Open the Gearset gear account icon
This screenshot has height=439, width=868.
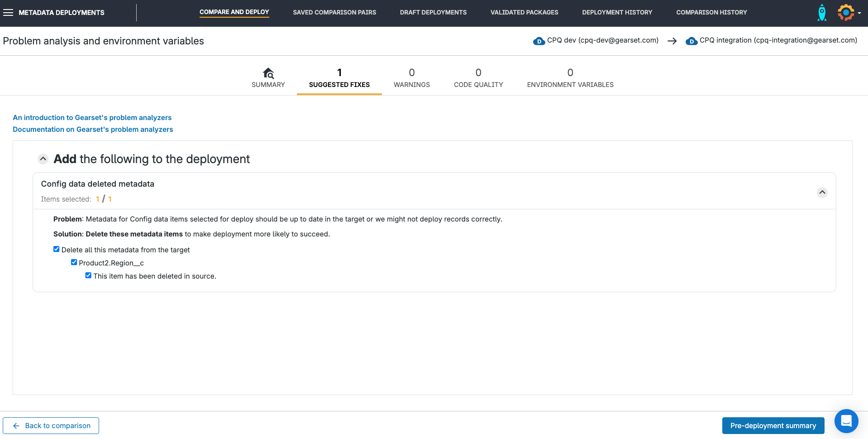845,13
